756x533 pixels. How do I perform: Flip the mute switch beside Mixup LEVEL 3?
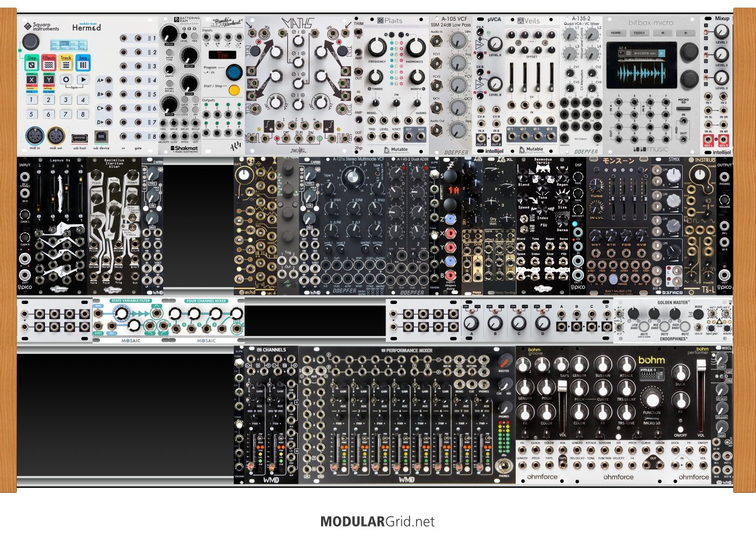707,78
